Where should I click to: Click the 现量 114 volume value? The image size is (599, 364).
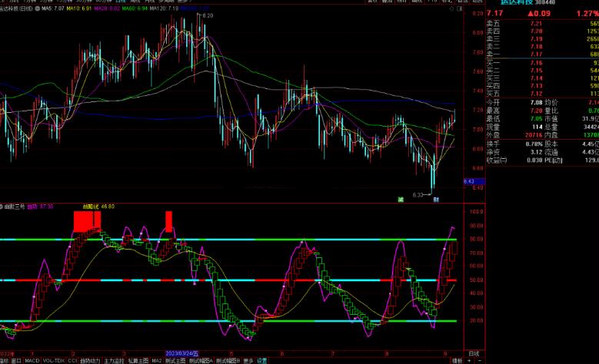pos(537,127)
